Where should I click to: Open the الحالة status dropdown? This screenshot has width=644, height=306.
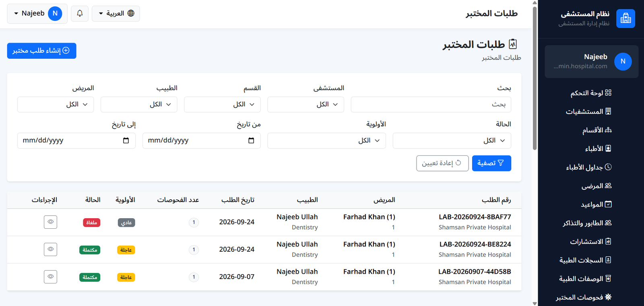[452, 141]
